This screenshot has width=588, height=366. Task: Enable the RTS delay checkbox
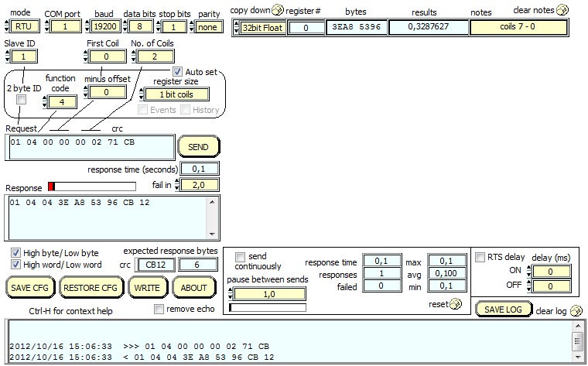pyautogui.click(x=480, y=257)
